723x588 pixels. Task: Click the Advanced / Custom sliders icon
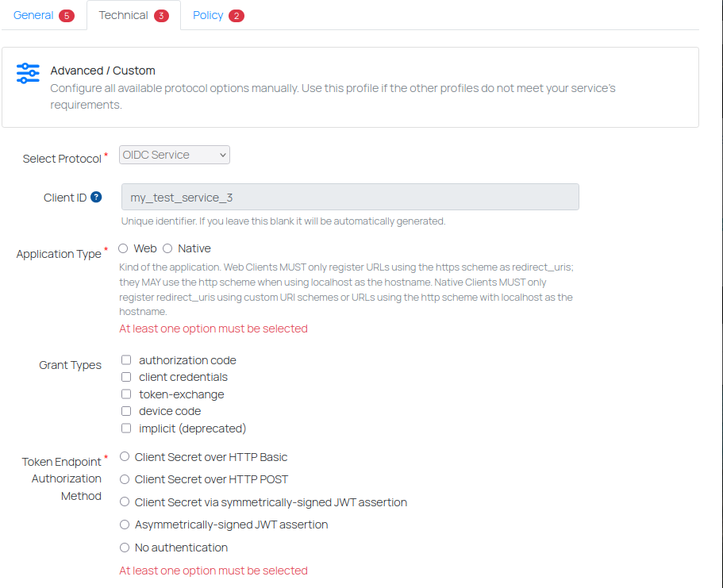pos(28,73)
